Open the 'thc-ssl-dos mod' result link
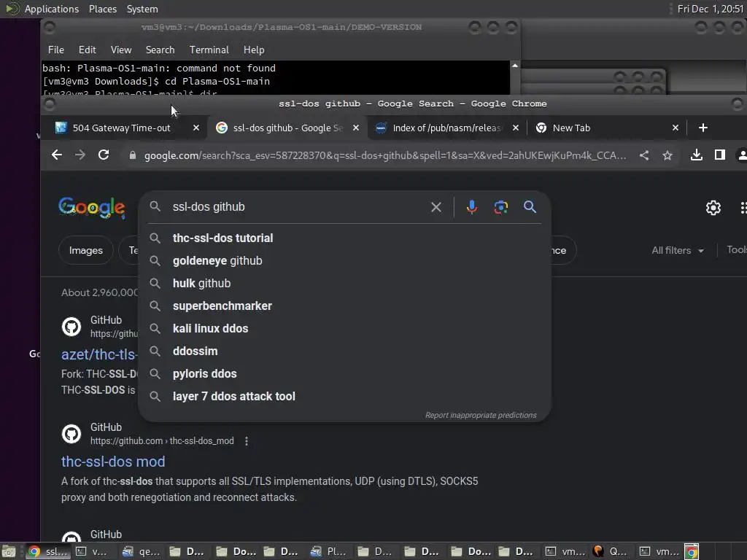 pyautogui.click(x=113, y=462)
